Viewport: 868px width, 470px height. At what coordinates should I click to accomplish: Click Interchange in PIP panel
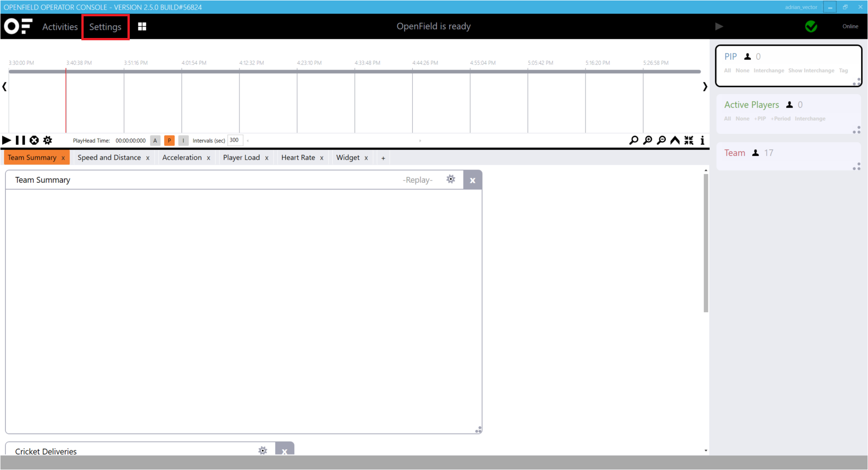tap(769, 71)
